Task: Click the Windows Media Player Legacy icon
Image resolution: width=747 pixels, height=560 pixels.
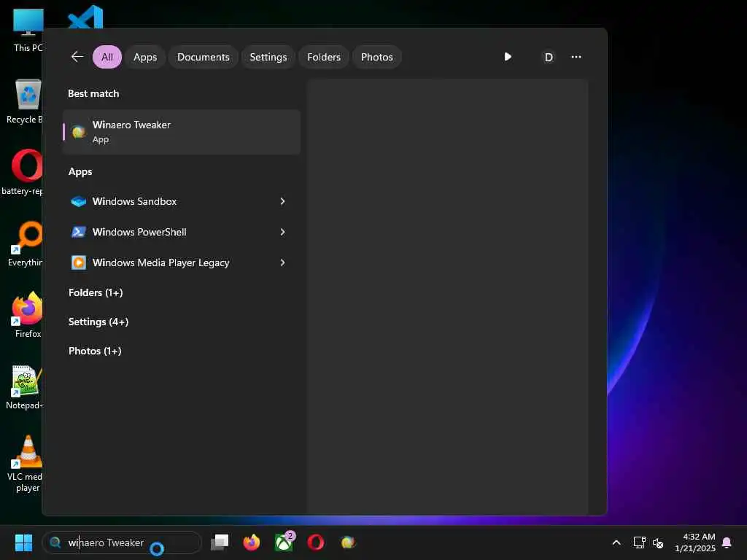Action: tap(79, 262)
